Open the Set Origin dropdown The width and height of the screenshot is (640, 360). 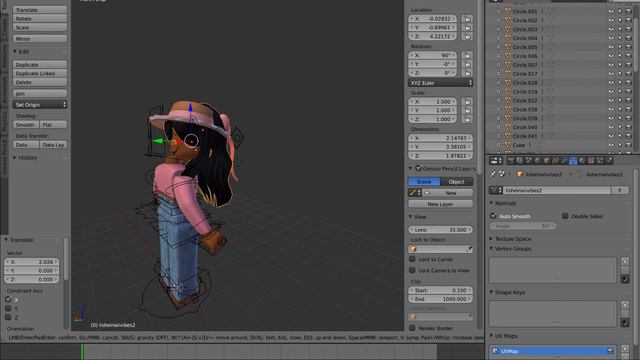(x=40, y=105)
